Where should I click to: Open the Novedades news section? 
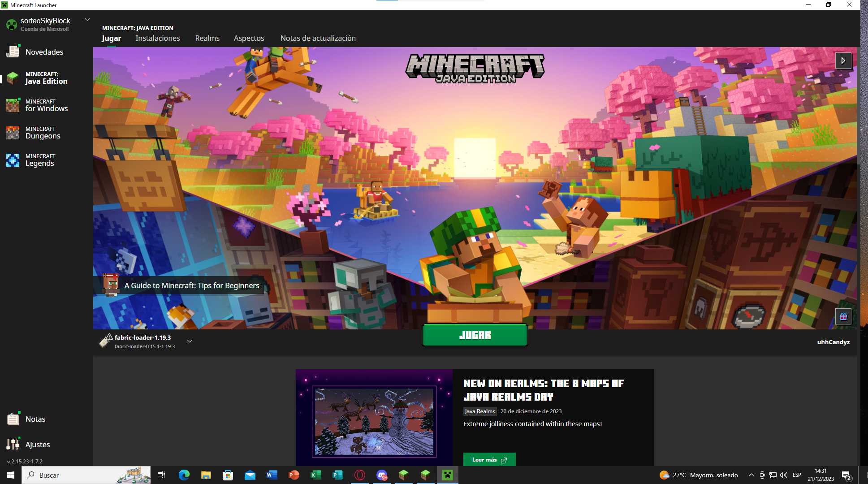pos(44,52)
